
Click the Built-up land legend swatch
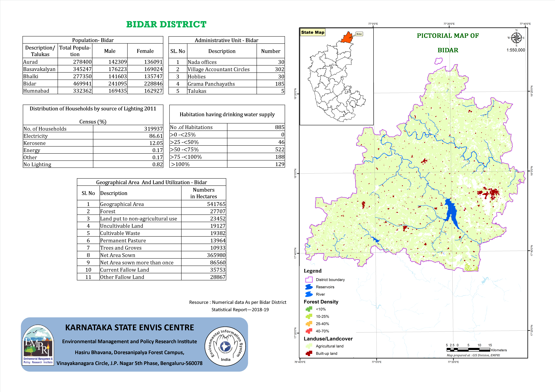[x=309, y=353]
